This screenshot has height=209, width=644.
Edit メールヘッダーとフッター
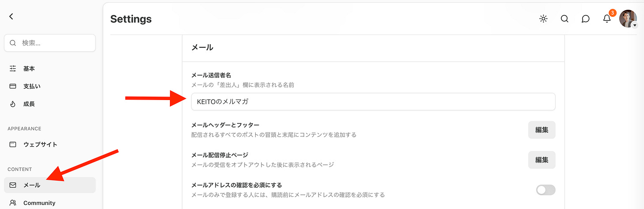coord(542,130)
